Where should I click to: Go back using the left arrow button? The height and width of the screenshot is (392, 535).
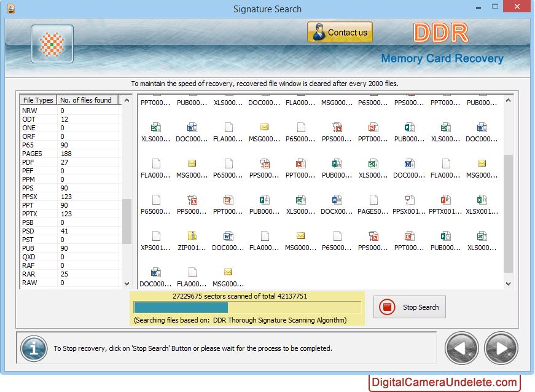coord(462,348)
